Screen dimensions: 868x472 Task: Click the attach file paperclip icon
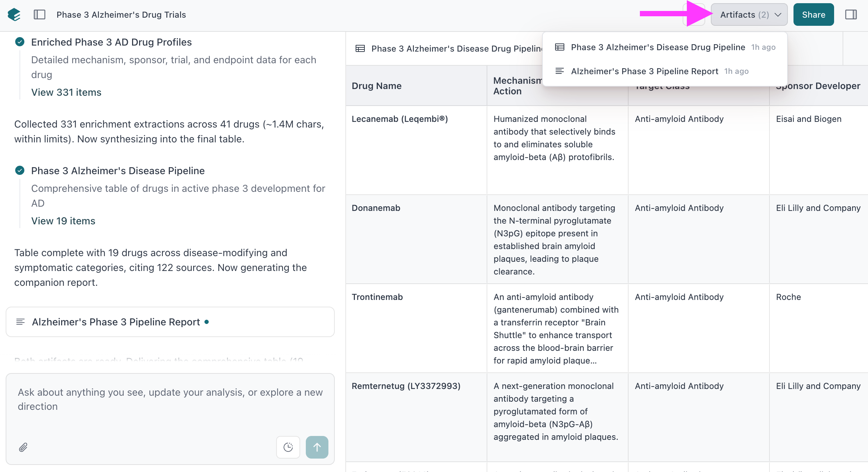tap(23, 447)
